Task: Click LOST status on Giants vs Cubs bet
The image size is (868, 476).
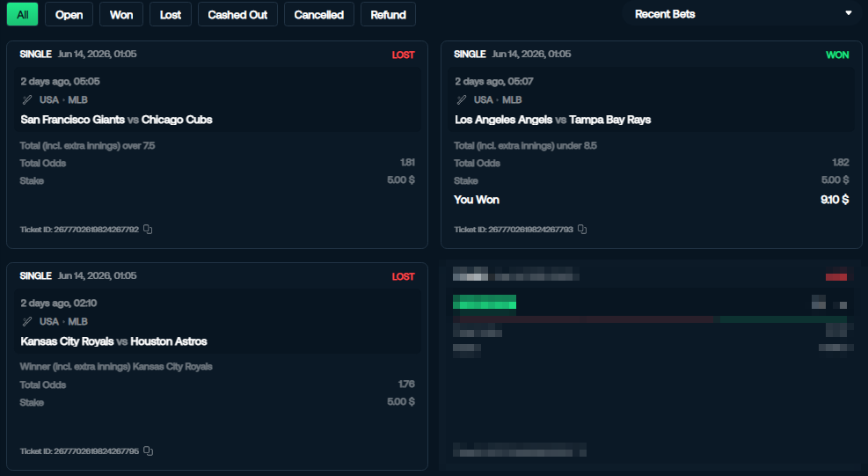Action: pyautogui.click(x=403, y=55)
